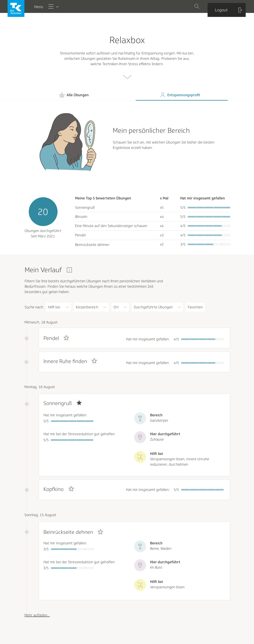Mark Kopfkino as favorite with star

click(x=71, y=489)
